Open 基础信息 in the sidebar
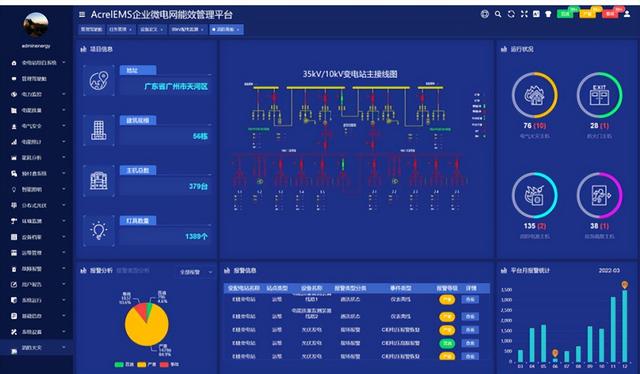Image resolution: width=640 pixels, height=374 pixels. (x=32, y=316)
